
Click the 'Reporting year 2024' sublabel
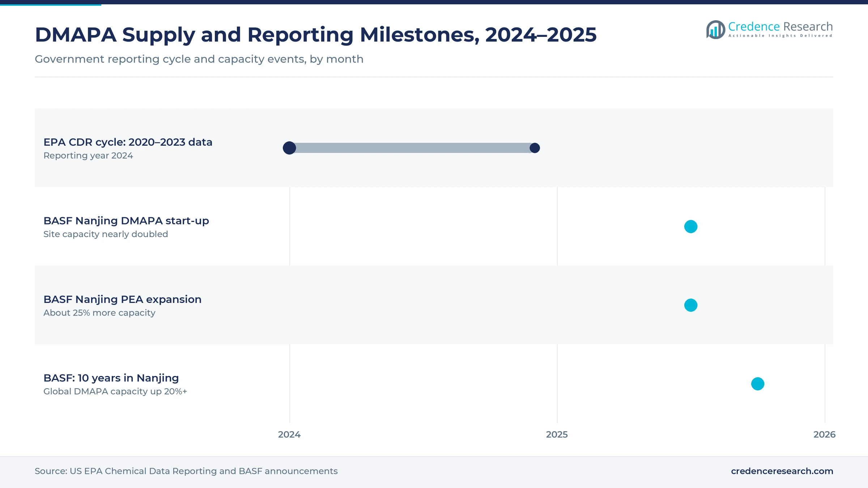click(x=88, y=155)
